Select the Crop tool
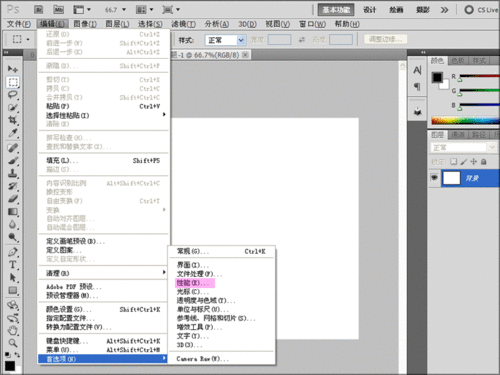Viewport: 500px width, 375px height. pyautogui.click(x=13, y=120)
